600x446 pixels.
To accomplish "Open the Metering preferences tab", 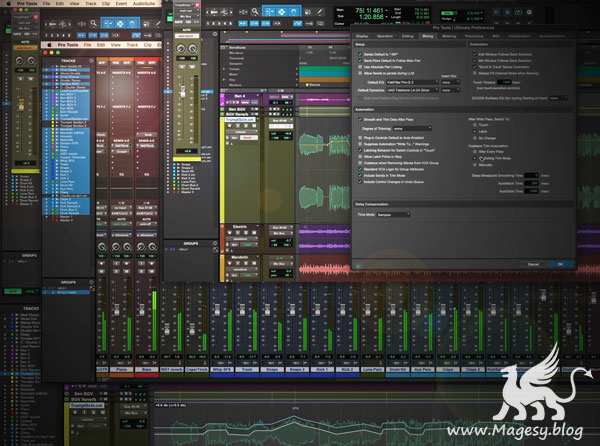I will pos(449,36).
